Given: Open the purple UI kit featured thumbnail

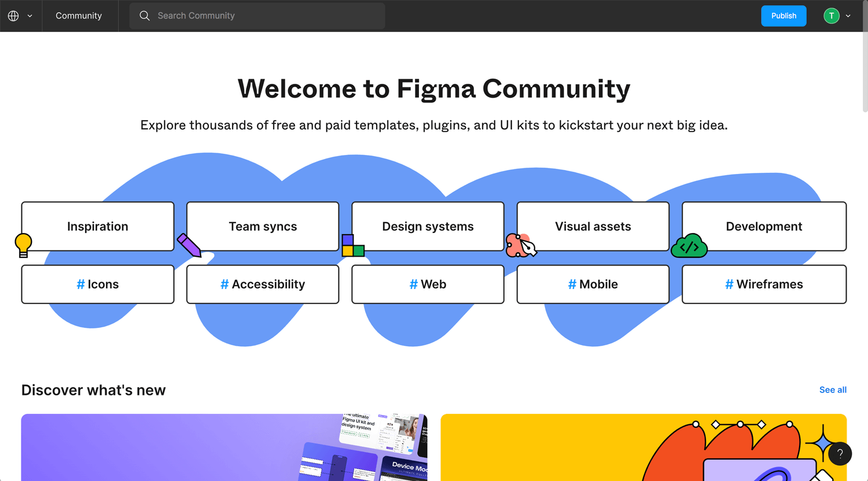Looking at the screenshot, I should [x=225, y=447].
